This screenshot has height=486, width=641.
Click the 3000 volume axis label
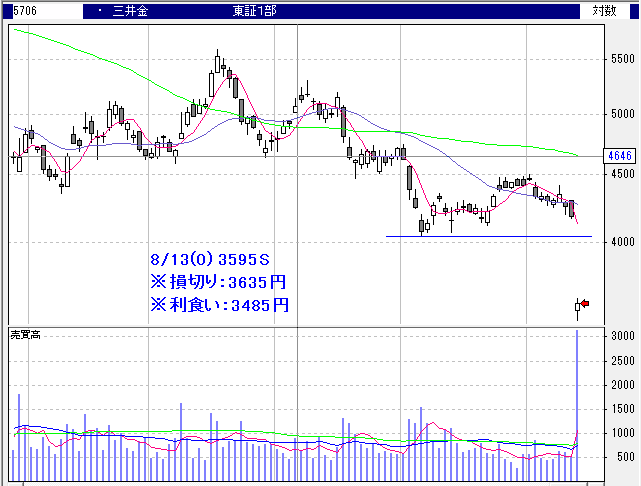click(x=621, y=337)
